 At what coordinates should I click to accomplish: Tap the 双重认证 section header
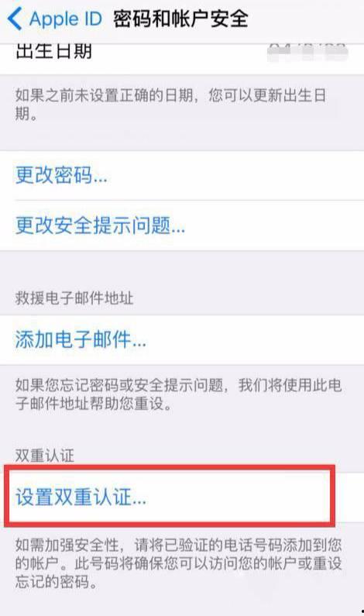[44, 456]
